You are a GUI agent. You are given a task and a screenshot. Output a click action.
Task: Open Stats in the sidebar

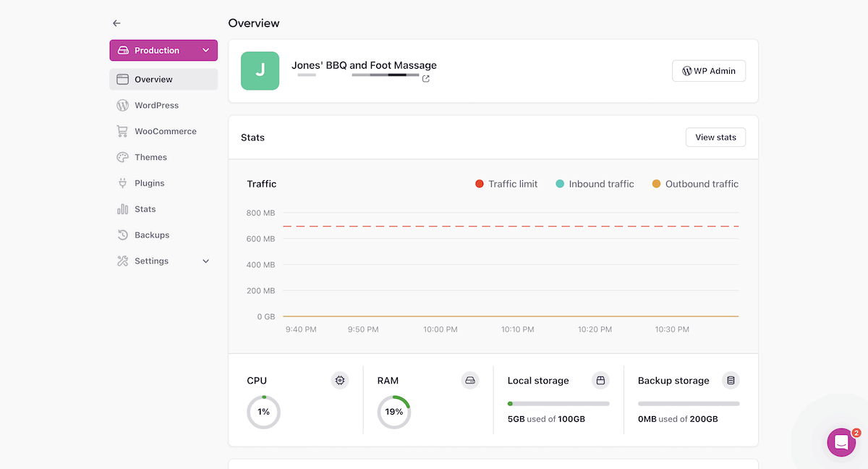tap(163, 209)
